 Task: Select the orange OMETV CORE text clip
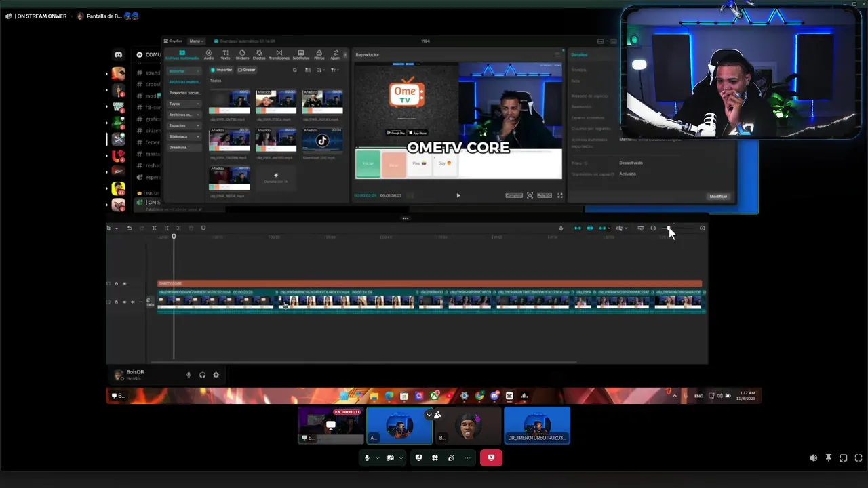pyautogui.click(x=430, y=283)
